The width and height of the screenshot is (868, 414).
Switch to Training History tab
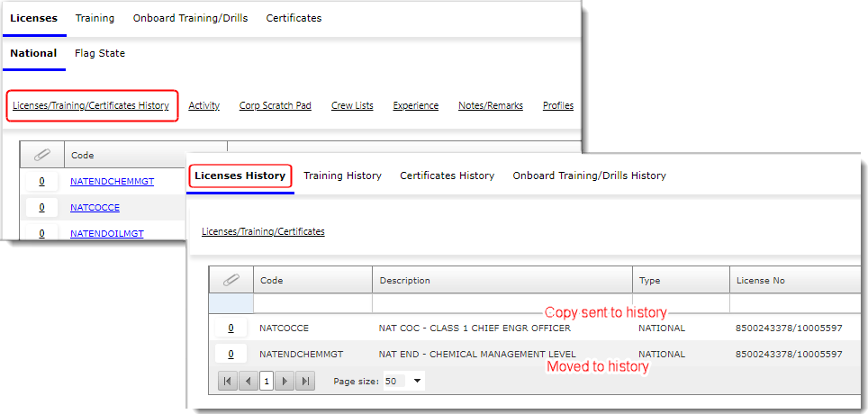click(342, 175)
